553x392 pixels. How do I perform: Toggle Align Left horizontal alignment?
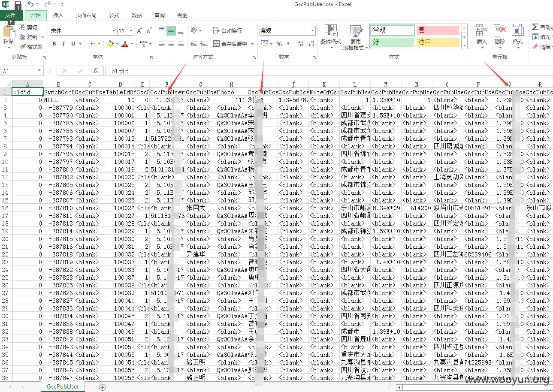[162, 44]
